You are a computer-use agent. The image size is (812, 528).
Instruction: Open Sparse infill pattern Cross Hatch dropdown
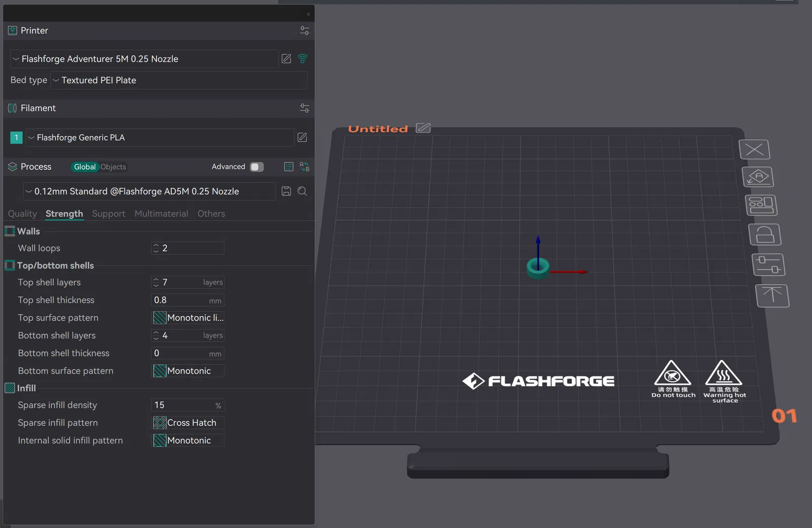(x=188, y=423)
